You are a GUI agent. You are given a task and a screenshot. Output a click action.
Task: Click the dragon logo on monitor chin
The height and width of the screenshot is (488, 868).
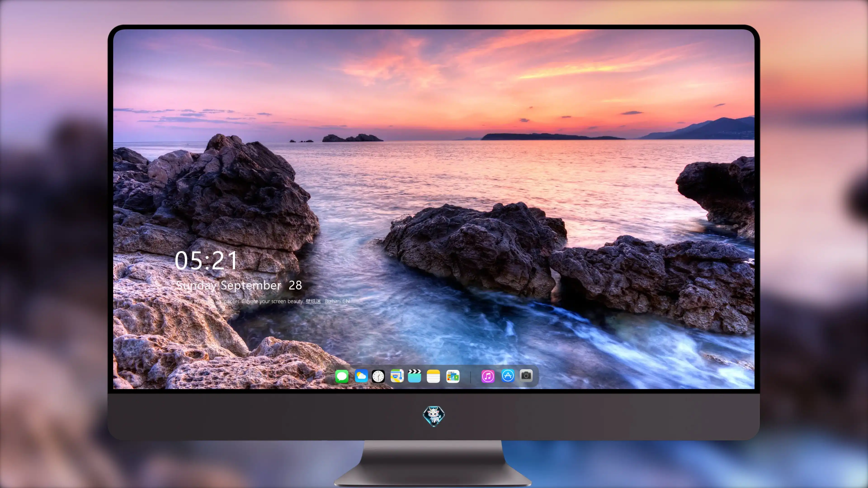click(x=434, y=416)
